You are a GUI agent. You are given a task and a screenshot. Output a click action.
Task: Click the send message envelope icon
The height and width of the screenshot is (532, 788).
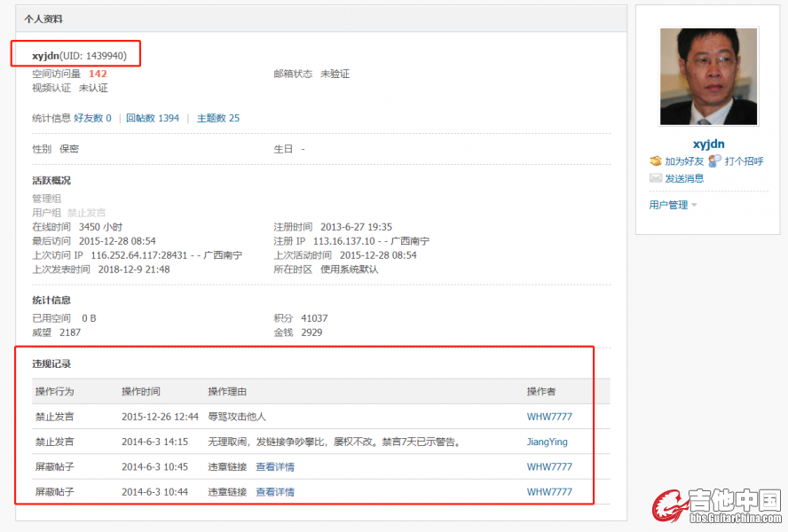(x=655, y=178)
